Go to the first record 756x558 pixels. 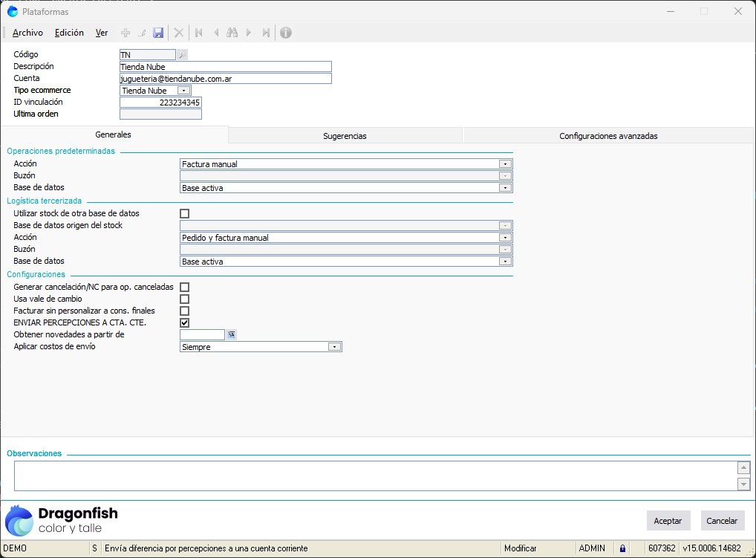point(198,33)
